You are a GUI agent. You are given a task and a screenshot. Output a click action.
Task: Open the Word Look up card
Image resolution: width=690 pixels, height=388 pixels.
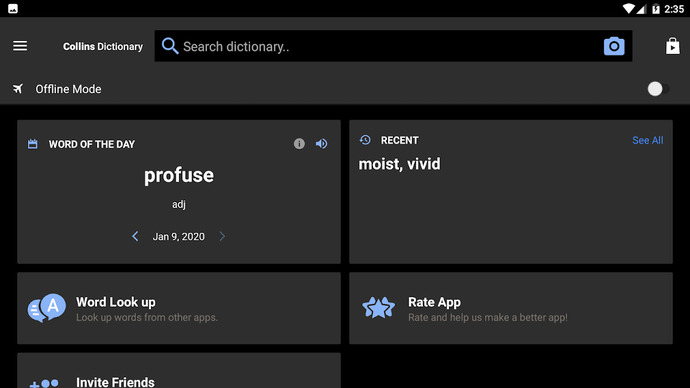click(179, 308)
